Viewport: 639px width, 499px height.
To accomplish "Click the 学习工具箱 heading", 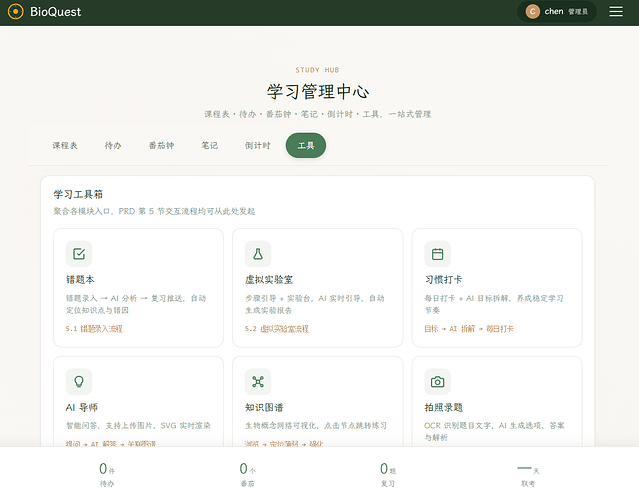I will pyautogui.click(x=78, y=194).
